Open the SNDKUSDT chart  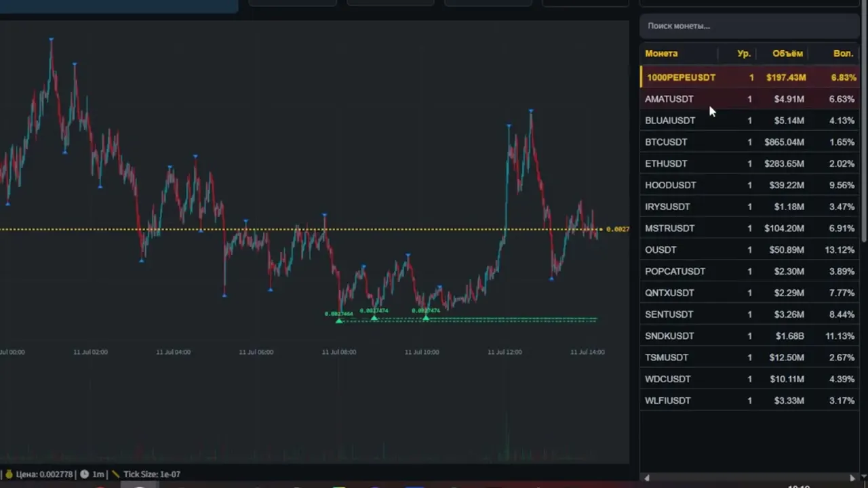click(x=749, y=336)
